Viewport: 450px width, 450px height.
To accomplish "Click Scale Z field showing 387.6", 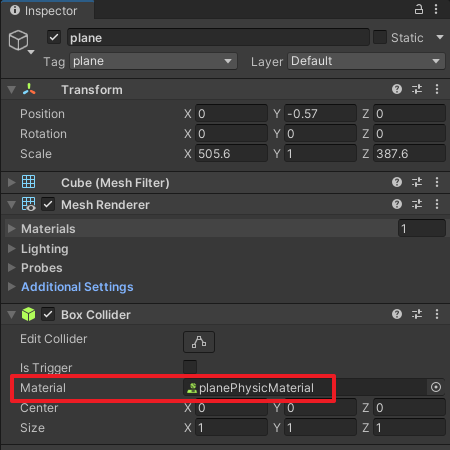I will click(409, 154).
